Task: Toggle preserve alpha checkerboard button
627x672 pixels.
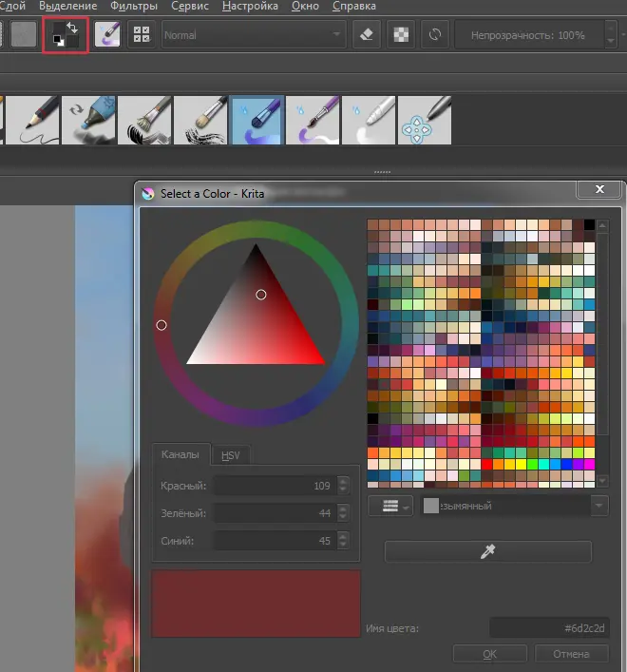Action: coord(401,34)
